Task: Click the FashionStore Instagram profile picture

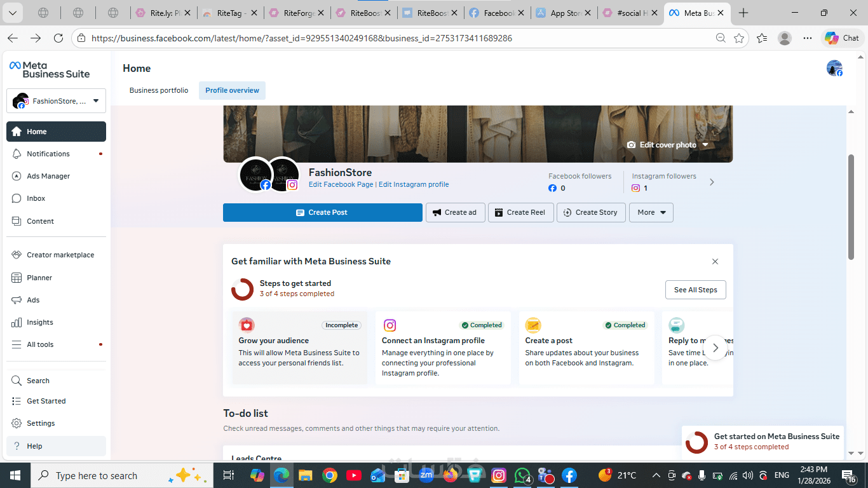Action: (283, 173)
